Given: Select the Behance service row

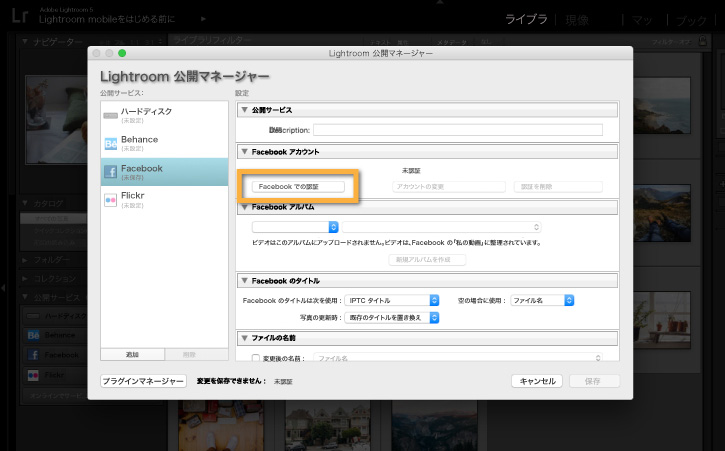Looking at the screenshot, I should click(165, 143).
